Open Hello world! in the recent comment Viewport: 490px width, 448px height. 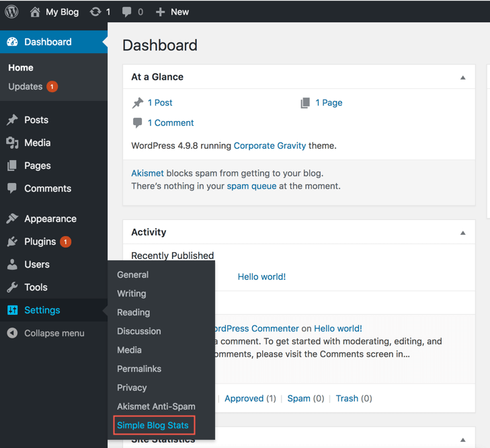(x=338, y=328)
